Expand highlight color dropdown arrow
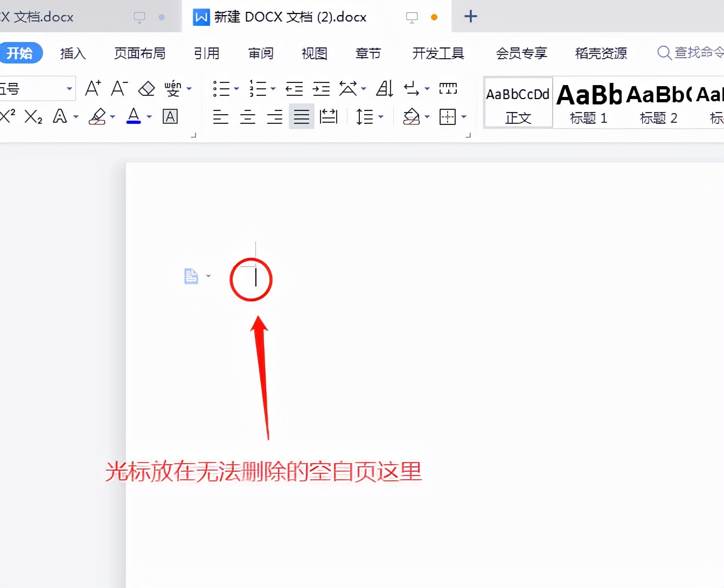Viewport: 724px width, 588px height. [x=113, y=117]
